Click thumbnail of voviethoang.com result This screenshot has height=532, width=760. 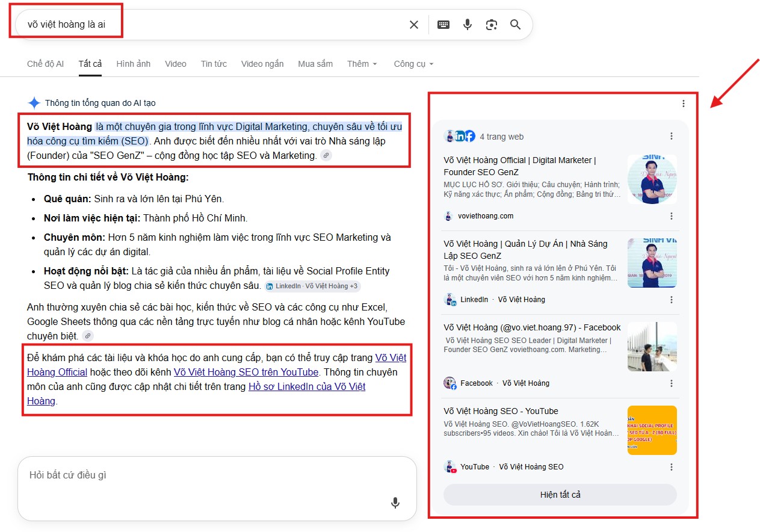pyautogui.click(x=652, y=179)
